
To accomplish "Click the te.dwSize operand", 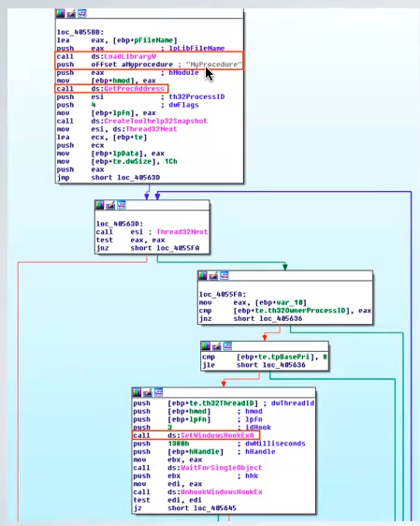I will click(134, 161).
